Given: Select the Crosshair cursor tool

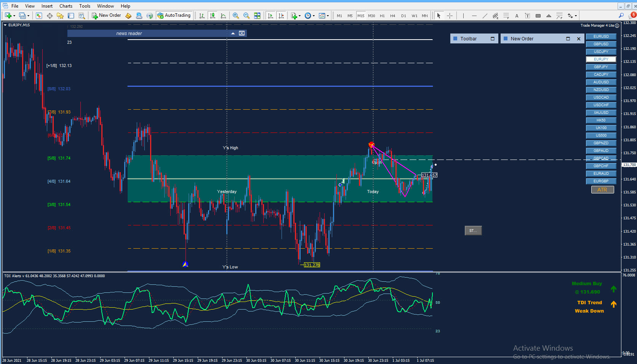Looking at the screenshot, I should pyautogui.click(x=450, y=16).
